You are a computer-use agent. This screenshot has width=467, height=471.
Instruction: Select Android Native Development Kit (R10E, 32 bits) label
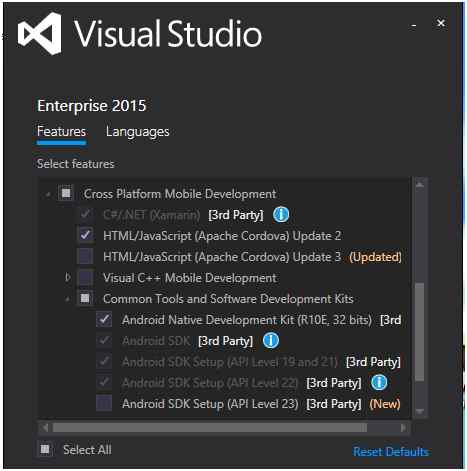247,320
